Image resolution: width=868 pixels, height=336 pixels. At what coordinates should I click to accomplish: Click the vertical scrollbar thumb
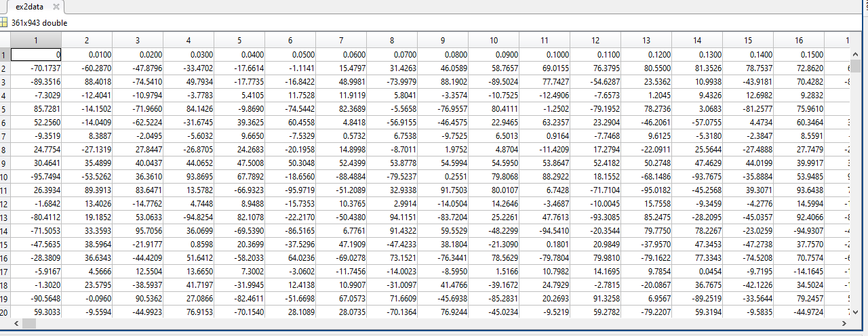856,66
